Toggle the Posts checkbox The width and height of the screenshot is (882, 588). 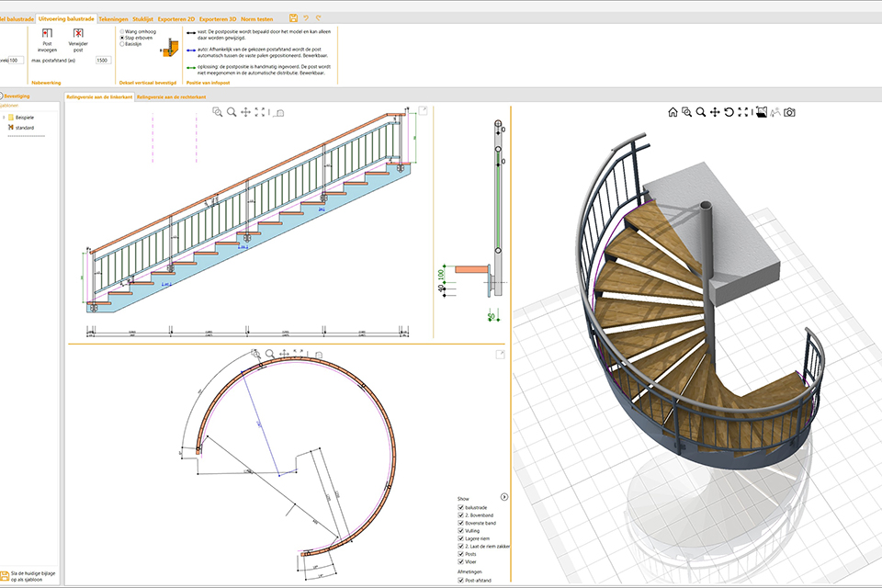coord(460,554)
